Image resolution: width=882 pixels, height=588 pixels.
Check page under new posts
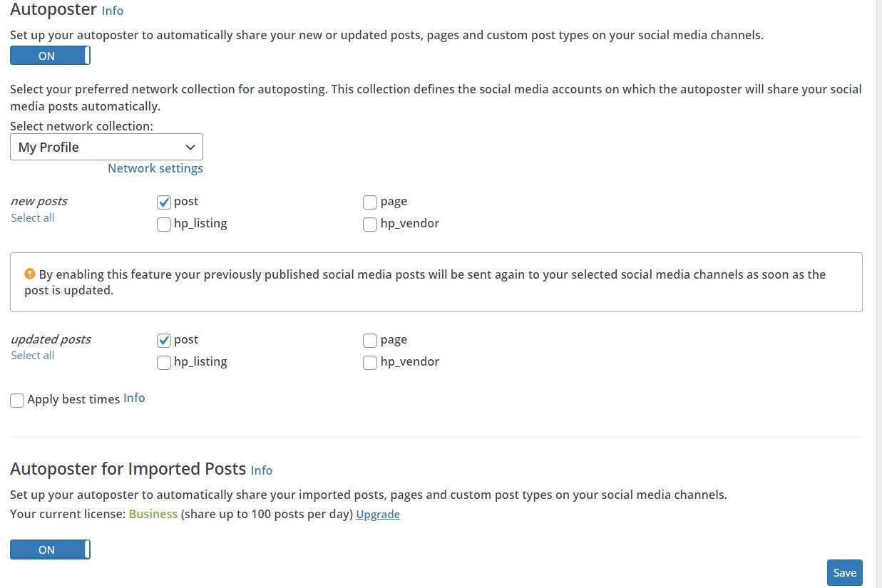point(370,202)
